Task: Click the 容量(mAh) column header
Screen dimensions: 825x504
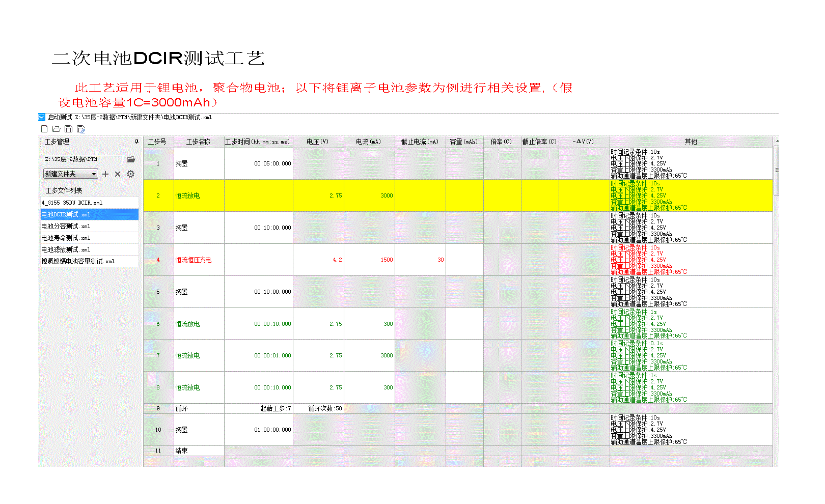Action: click(464, 142)
